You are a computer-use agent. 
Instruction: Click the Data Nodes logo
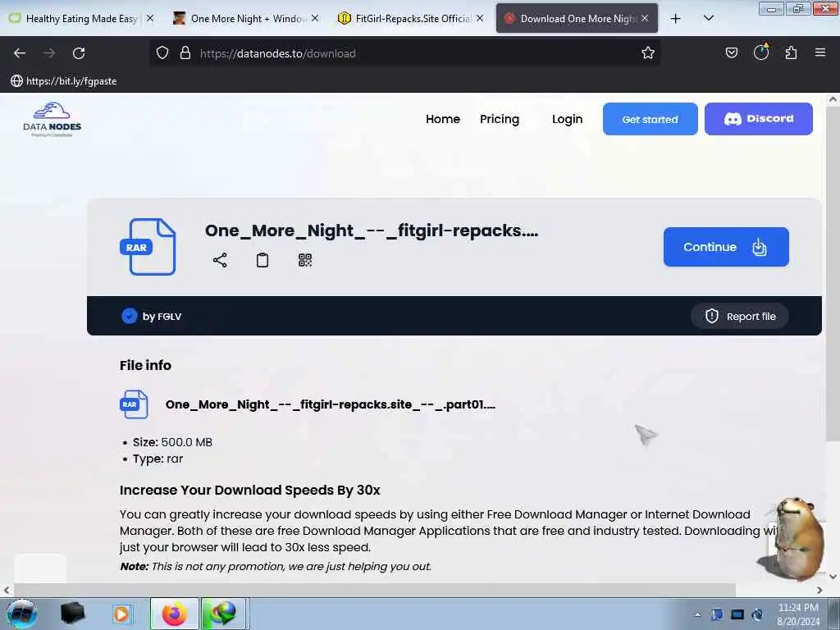click(52, 120)
